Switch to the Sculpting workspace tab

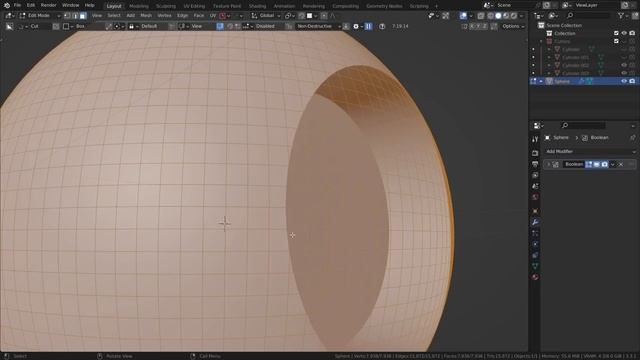(x=166, y=6)
